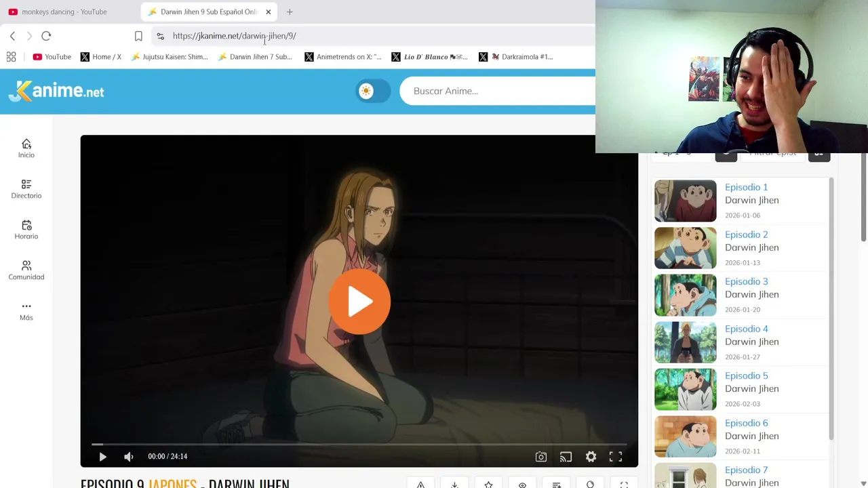Mute the video with the speaker icon
868x488 pixels.
coord(129,457)
